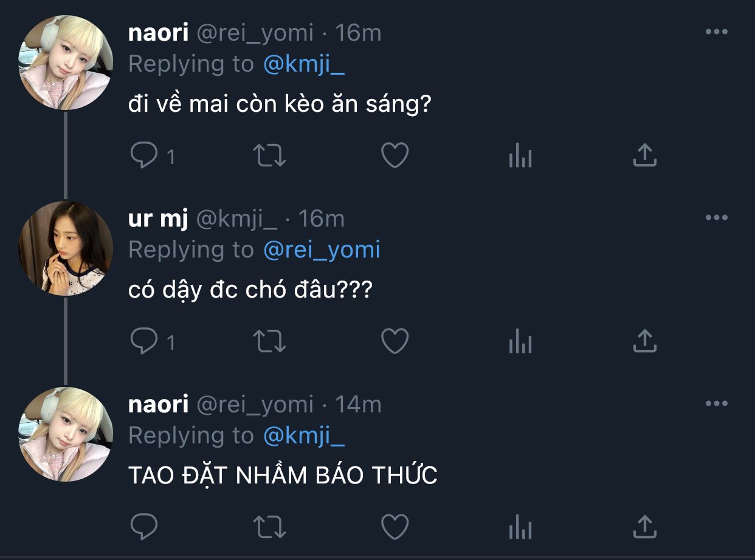Open more options on first naori tweet

[717, 32]
